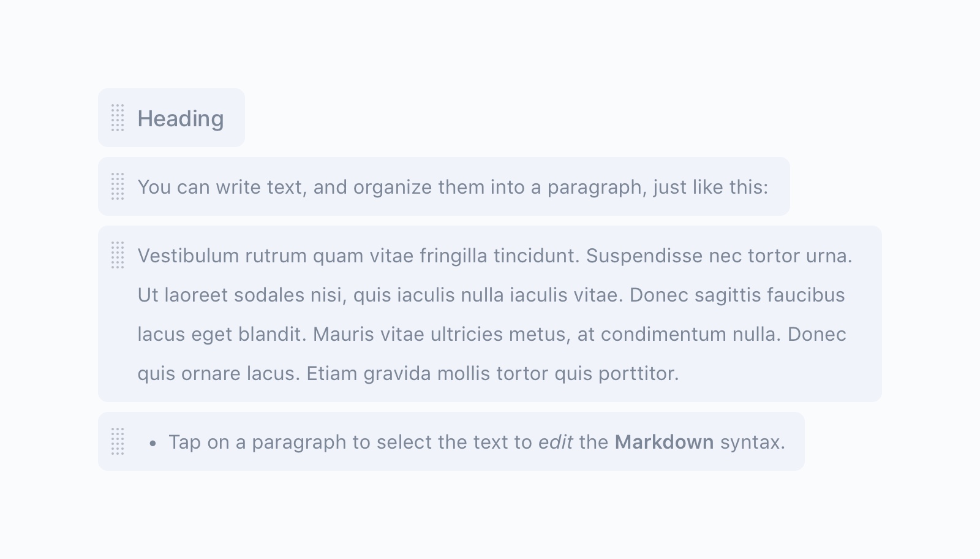
Task: Click the italic word 'edit'
Action: 555,442
